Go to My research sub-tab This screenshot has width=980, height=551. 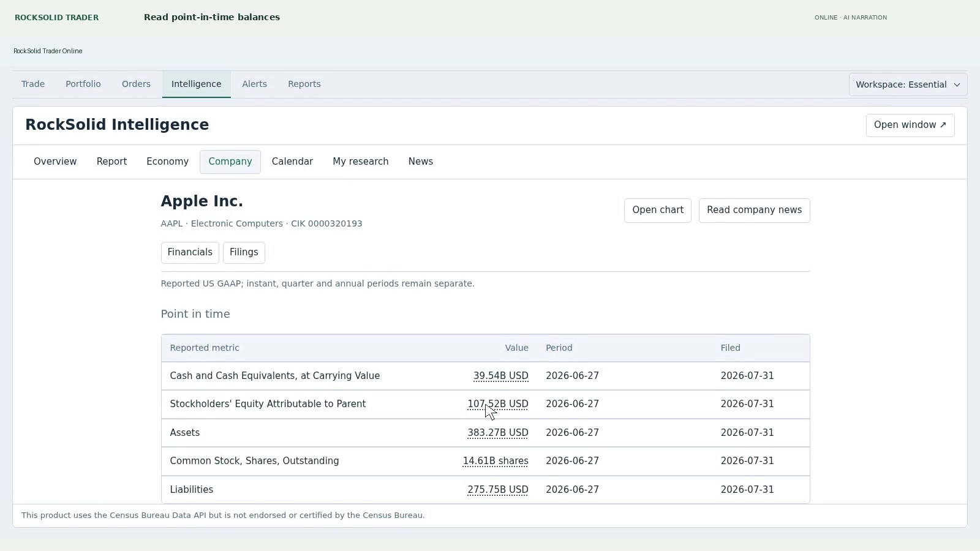(x=360, y=162)
